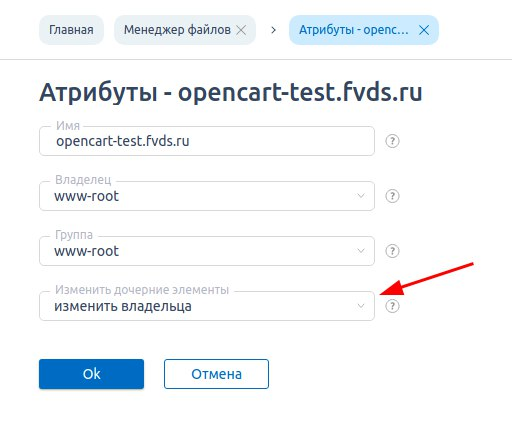Expand the Группа dropdown arrow

(x=361, y=251)
